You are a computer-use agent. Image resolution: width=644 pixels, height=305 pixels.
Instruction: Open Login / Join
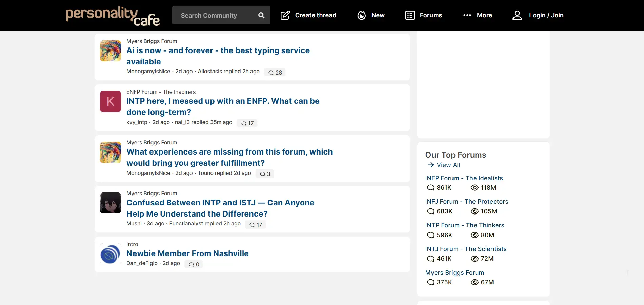546,15
